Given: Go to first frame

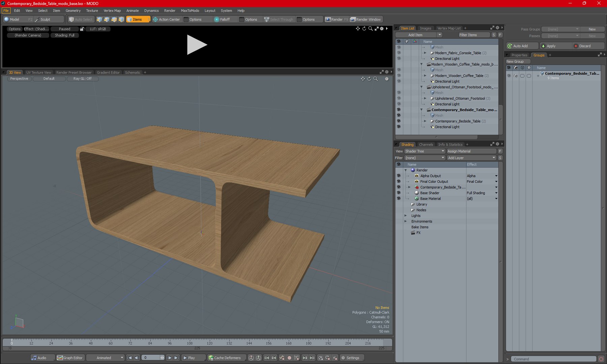Looking at the screenshot, I should (129, 358).
